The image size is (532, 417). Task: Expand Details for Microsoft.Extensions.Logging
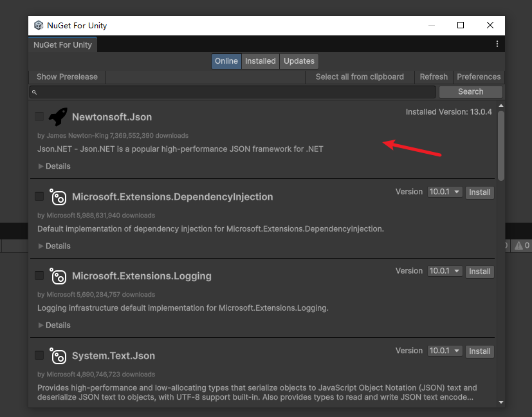click(x=54, y=325)
